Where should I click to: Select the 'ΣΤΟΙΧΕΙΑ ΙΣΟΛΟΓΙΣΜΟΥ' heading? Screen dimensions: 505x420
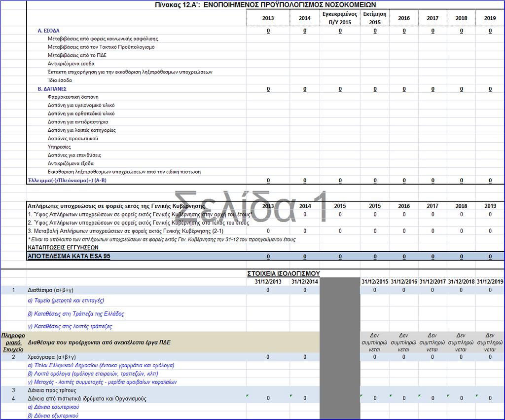pos(284,273)
